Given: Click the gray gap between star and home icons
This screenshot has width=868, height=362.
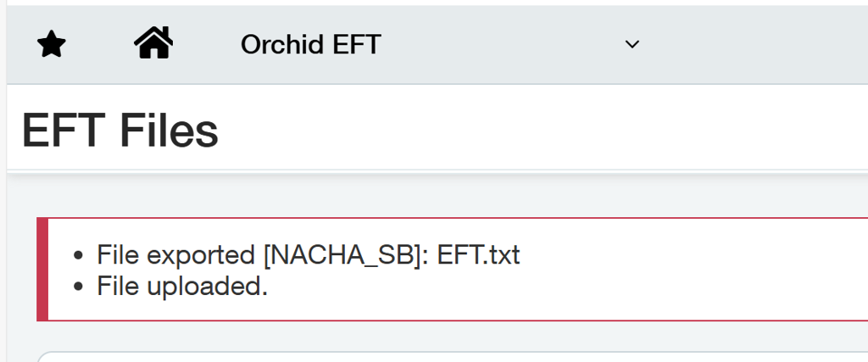Looking at the screenshot, I should click(x=100, y=45).
